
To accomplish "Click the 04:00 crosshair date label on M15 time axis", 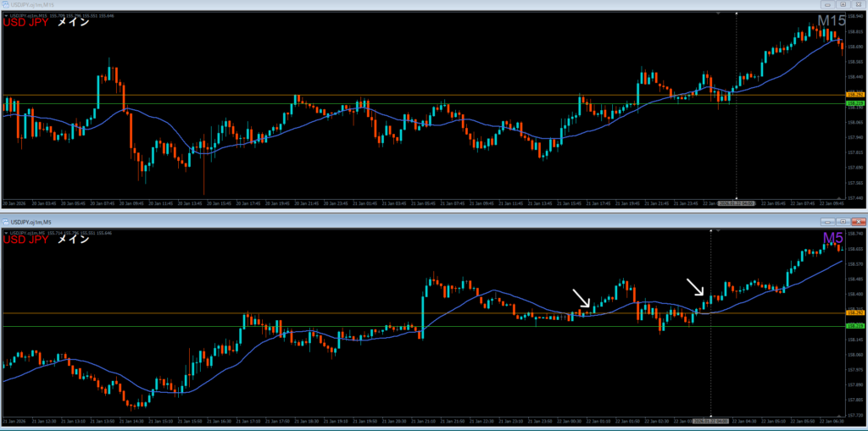I will click(736, 203).
